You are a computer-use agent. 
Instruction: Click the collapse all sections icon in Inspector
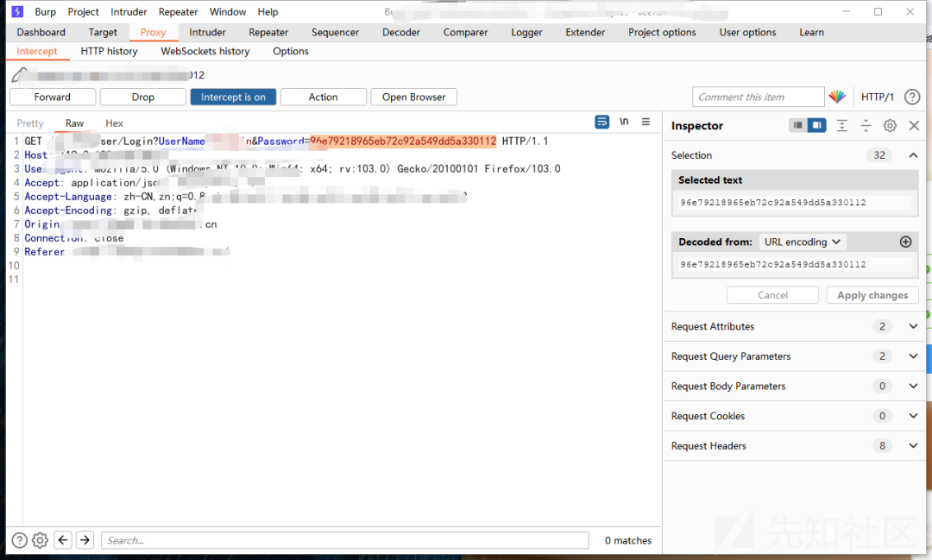[866, 125]
